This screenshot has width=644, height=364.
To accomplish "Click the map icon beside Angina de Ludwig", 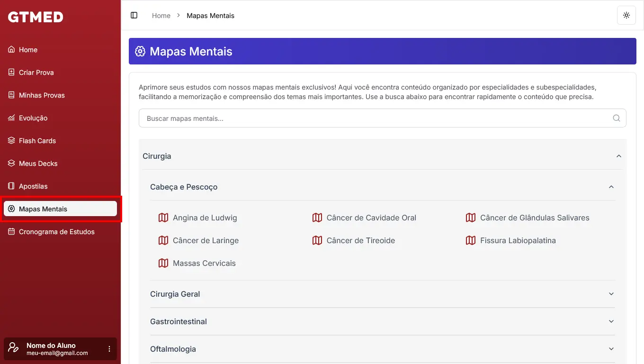I will (x=163, y=218).
